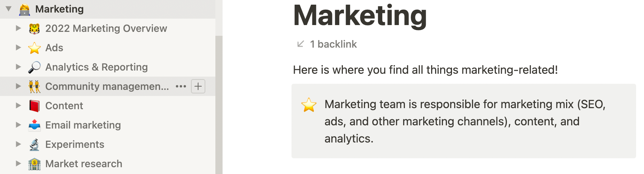
Task: Open the three-dot menu on Community management
Action: coord(181,86)
